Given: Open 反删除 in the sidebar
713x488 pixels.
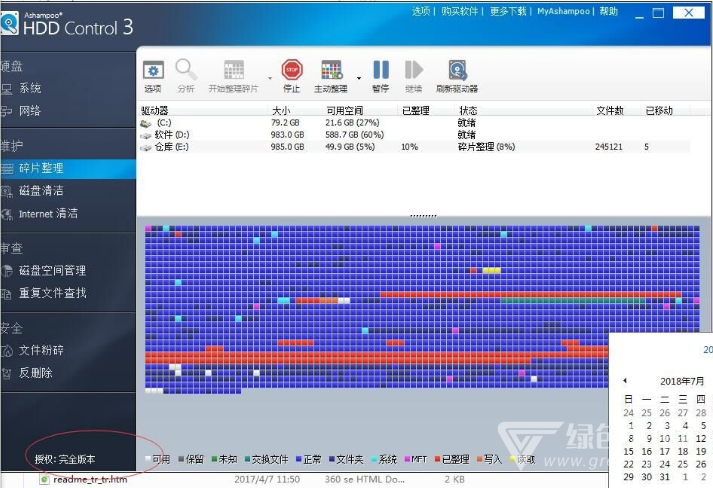Looking at the screenshot, I should [x=35, y=373].
